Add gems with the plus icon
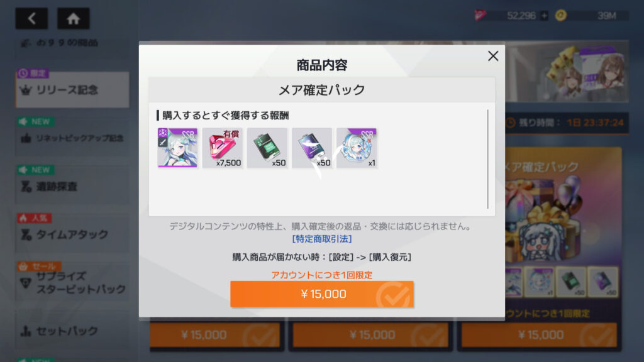The height and width of the screenshot is (362, 644). (x=544, y=16)
